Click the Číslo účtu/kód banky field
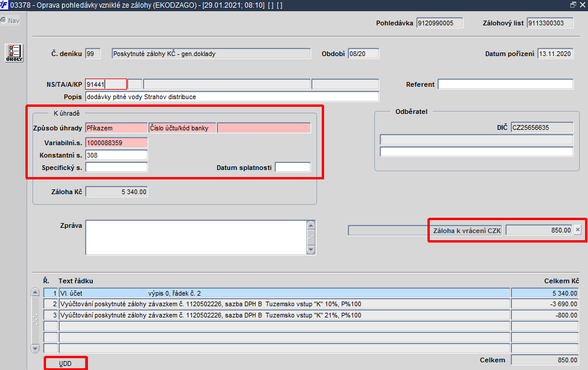 tap(182, 128)
